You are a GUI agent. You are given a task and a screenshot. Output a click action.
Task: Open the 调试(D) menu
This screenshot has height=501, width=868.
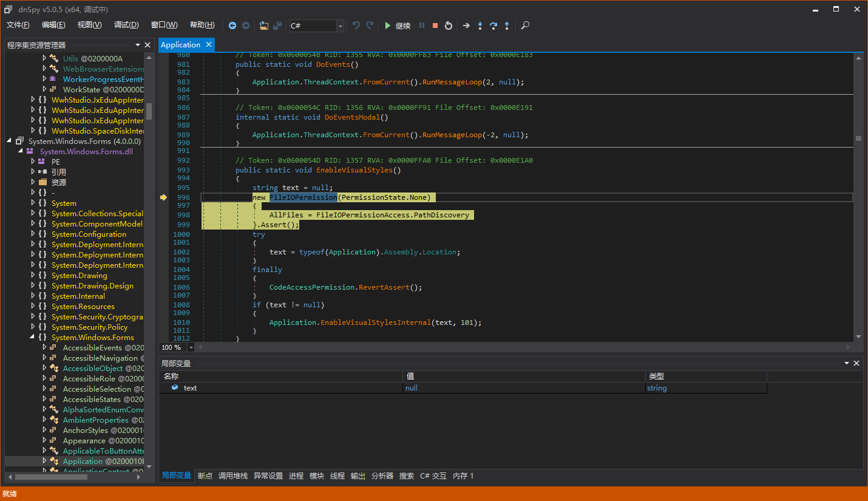tap(126, 25)
